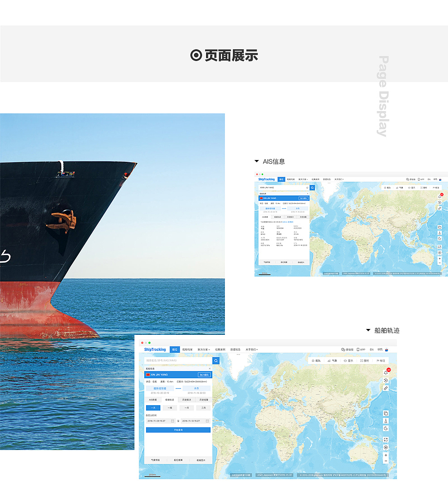Zoom in map with plus in 船舶轨迹 window
The width and height of the screenshot is (448, 489).
[386, 455]
